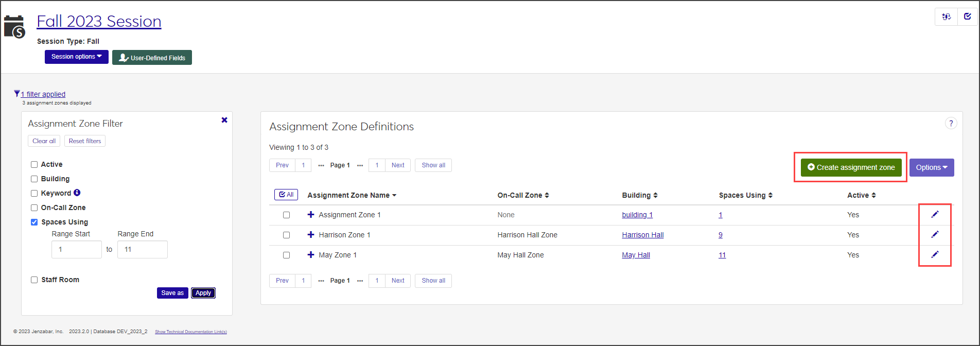Click the Range Start input field
Screen dimensions: 980x346
pos(76,249)
